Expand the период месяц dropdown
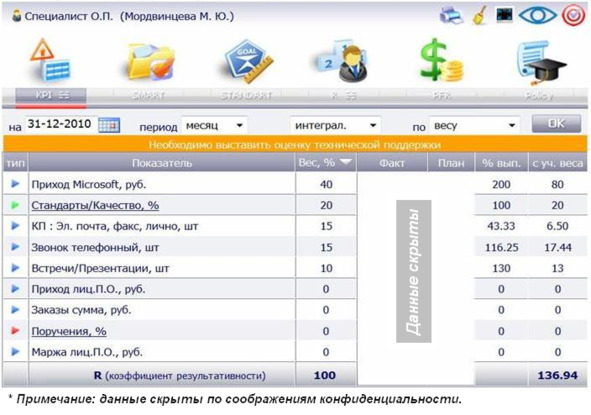This screenshot has width=591, height=415. 214,126
